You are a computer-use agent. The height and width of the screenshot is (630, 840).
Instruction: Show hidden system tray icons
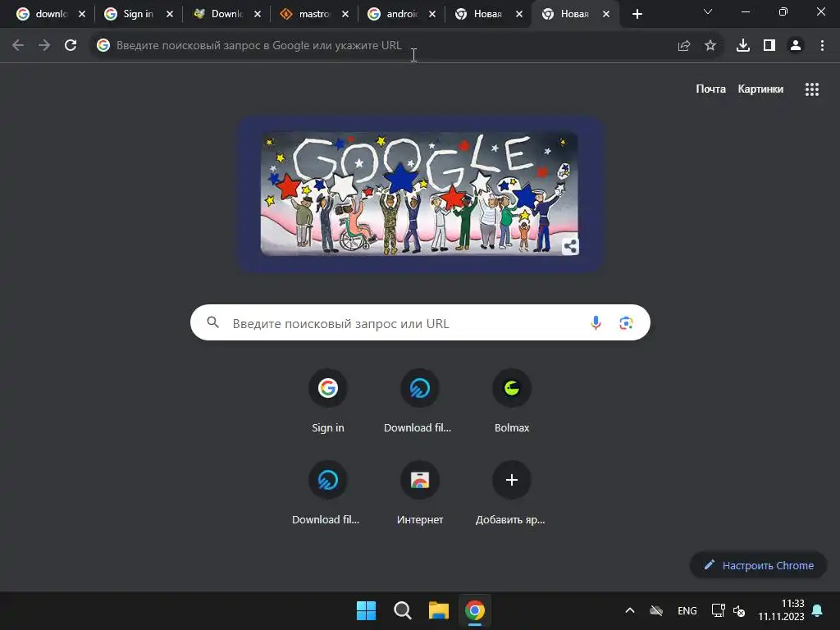click(630, 610)
